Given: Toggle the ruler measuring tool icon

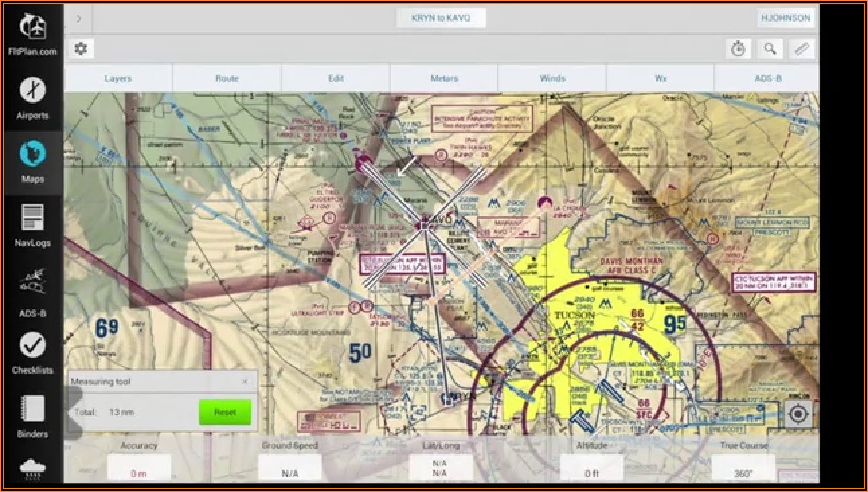Looking at the screenshot, I should (801, 49).
